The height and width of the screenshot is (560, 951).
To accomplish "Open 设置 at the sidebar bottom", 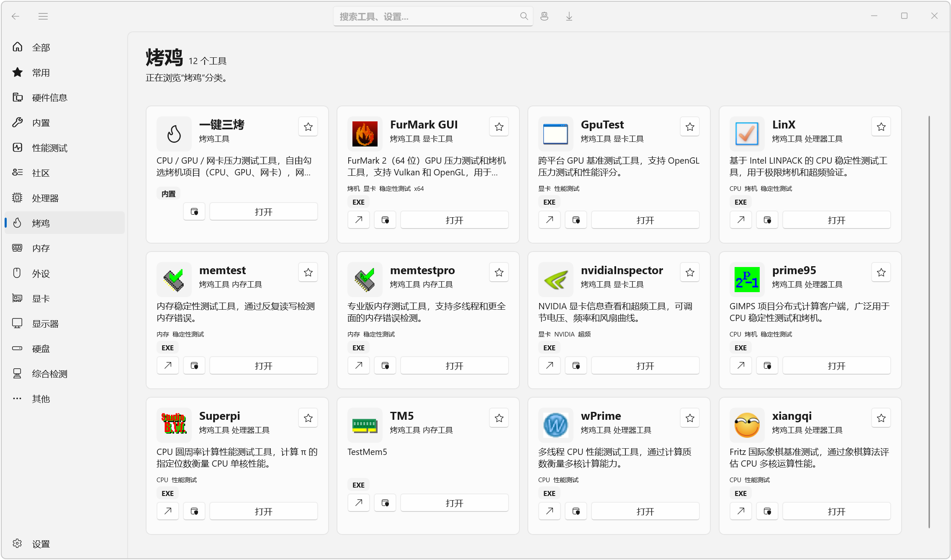I will point(65,544).
